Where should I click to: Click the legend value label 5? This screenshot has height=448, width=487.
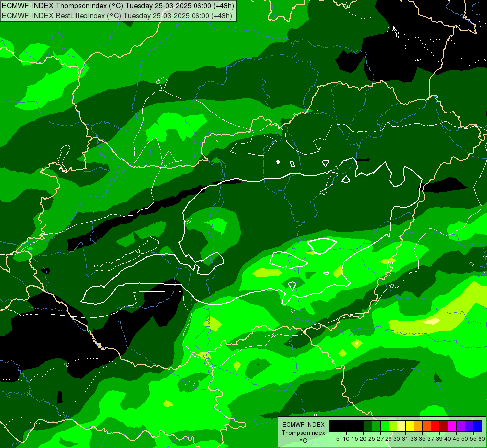[338, 439]
